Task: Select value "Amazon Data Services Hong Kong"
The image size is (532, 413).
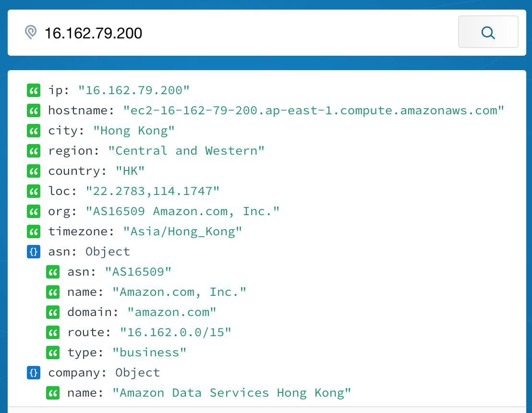Action: (231, 393)
